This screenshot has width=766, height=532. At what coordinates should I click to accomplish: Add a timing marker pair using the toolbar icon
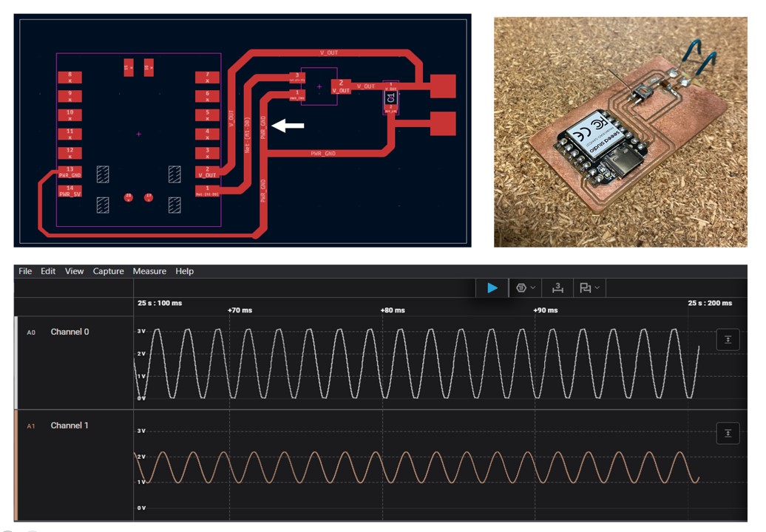(x=558, y=288)
